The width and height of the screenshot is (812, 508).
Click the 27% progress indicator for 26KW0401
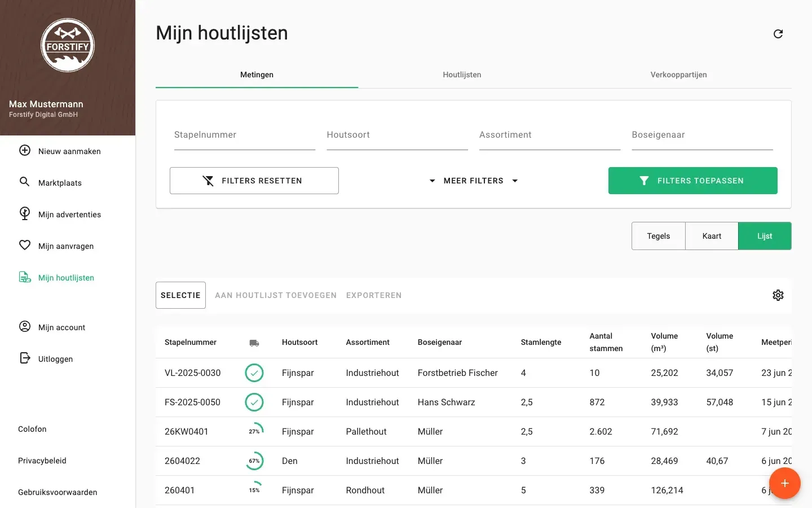click(x=254, y=431)
